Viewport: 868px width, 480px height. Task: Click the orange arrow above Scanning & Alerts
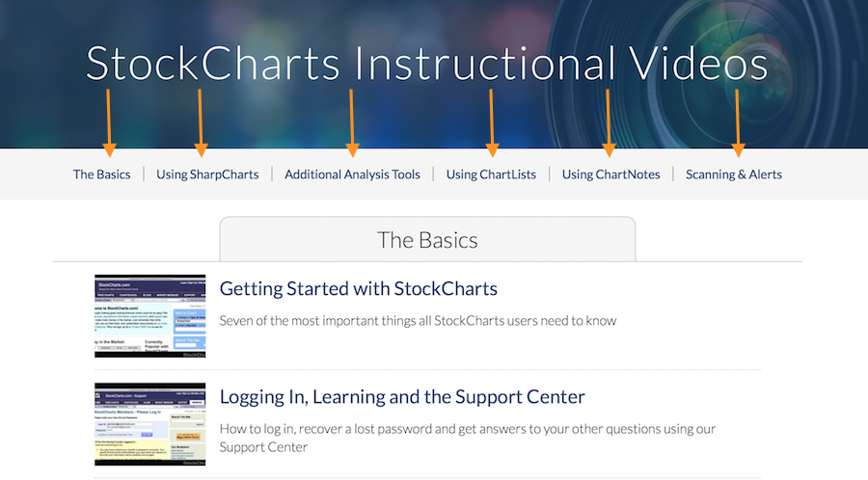pos(738,122)
